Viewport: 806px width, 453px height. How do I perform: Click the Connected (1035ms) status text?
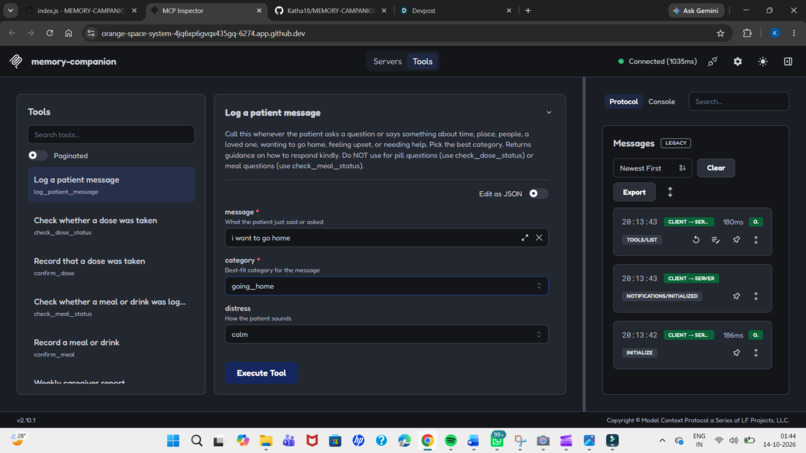coord(662,61)
